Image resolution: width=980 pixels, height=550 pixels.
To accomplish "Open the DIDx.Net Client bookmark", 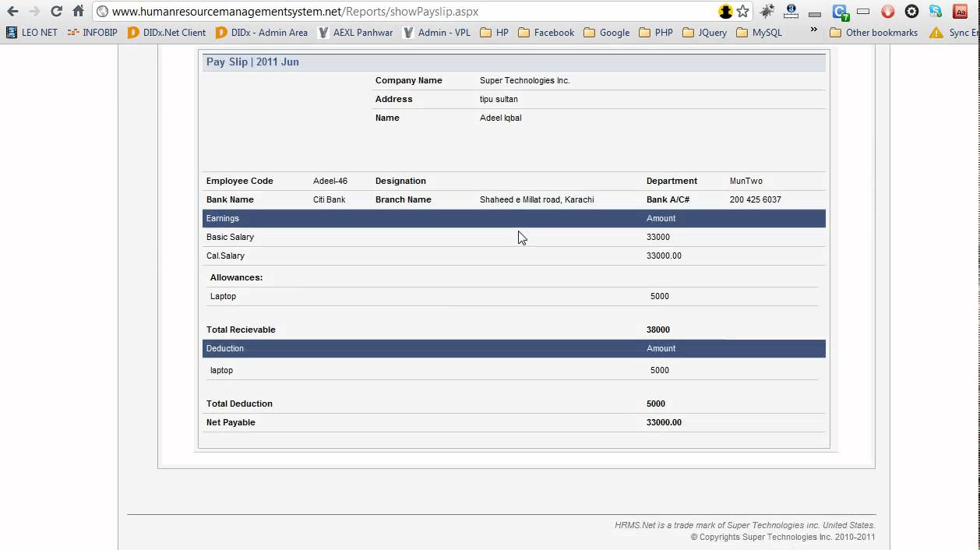I will 167,33.
